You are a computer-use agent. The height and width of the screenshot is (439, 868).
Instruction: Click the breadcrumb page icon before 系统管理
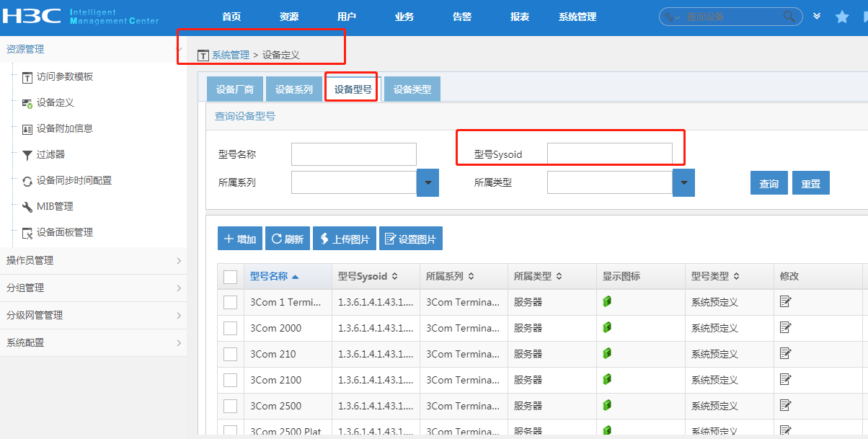coord(203,55)
